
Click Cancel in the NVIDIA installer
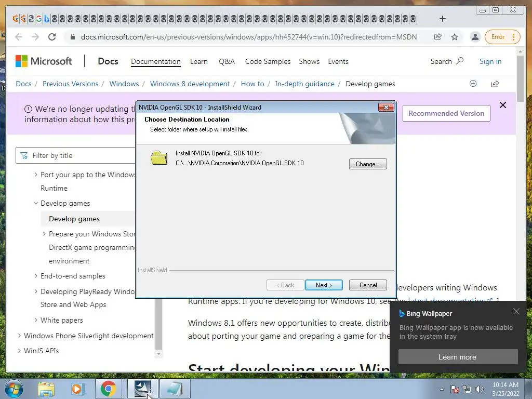[368, 285]
